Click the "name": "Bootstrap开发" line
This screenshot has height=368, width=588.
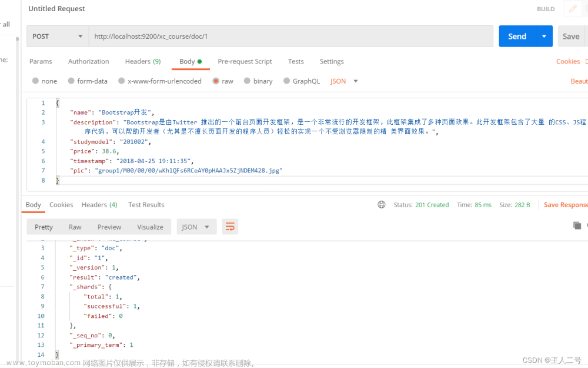pyautogui.click(x=112, y=112)
